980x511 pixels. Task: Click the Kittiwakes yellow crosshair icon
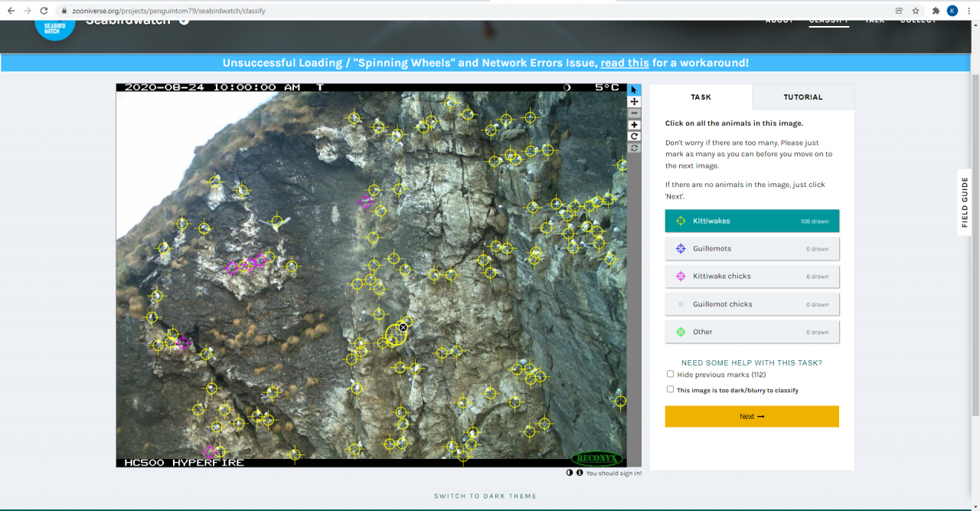point(681,221)
